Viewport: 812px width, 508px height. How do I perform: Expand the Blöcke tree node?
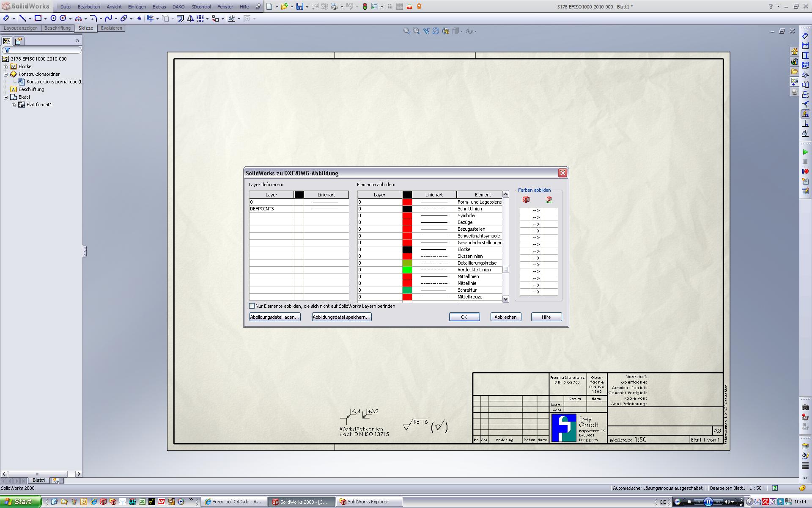pos(6,66)
